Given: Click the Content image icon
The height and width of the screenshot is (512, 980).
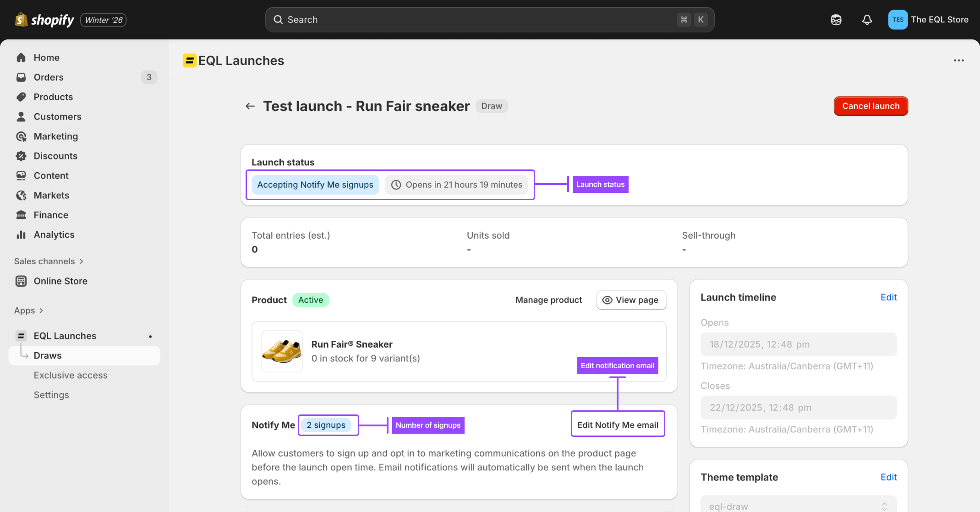Looking at the screenshot, I should click(x=21, y=175).
